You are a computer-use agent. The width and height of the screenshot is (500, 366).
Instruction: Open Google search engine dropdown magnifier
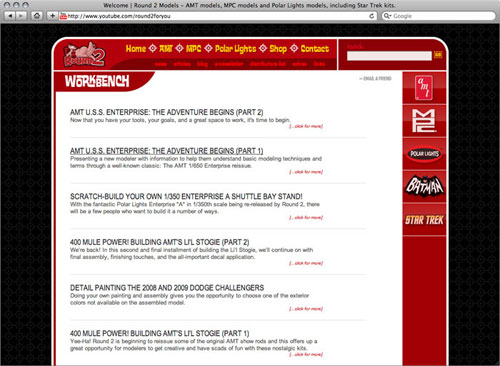[387, 16]
